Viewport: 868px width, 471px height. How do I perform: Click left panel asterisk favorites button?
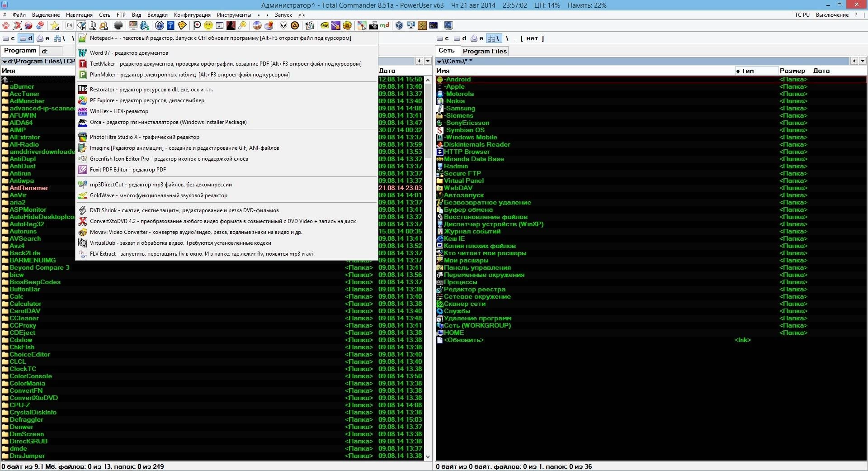coord(419,61)
